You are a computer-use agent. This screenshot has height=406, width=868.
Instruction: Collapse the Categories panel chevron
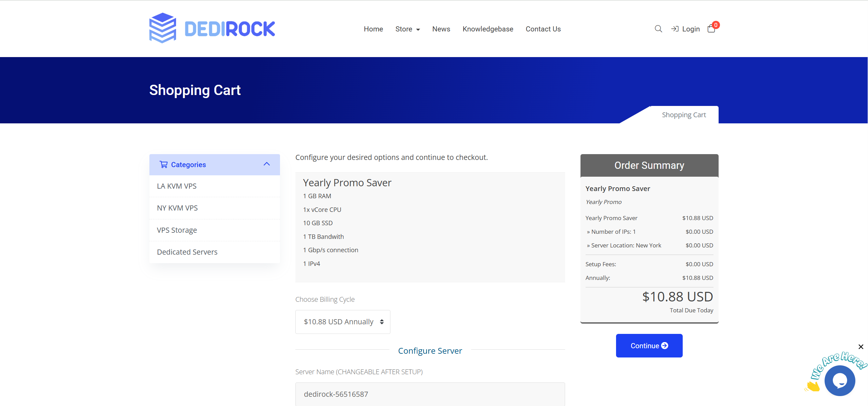click(267, 164)
